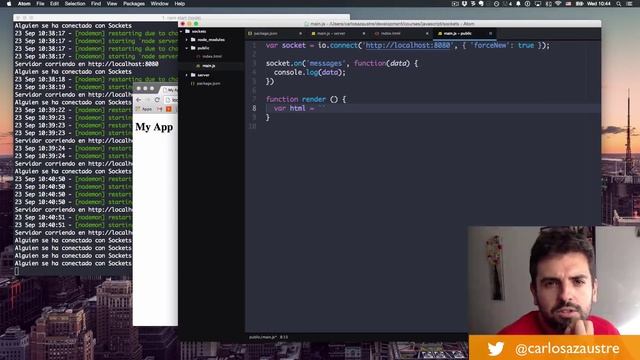The width and height of the screenshot is (640, 360).
Task: Open Notification Center in menu bar
Action: coord(629,4)
